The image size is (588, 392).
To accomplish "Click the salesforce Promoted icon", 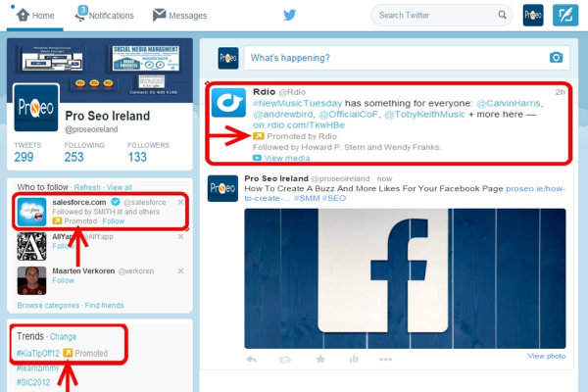I will pos(57,221).
